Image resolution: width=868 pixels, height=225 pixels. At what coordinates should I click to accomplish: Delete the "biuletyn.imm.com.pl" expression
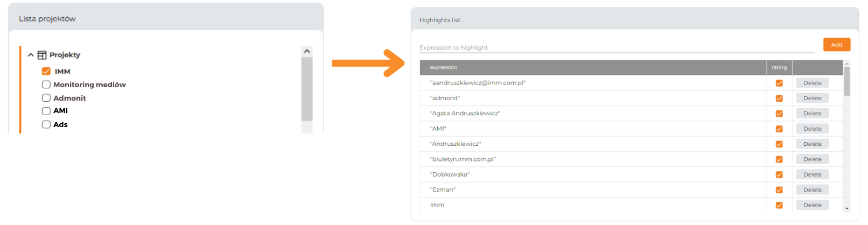[813, 159]
